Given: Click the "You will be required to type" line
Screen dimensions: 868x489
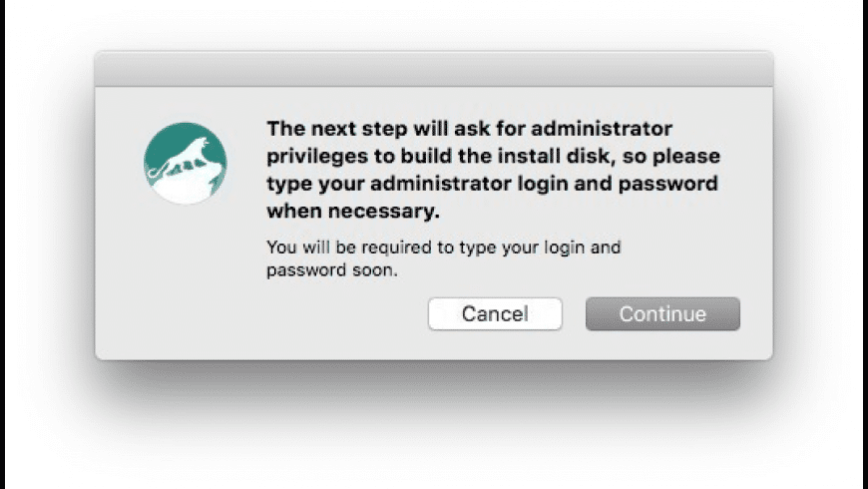Looking at the screenshot, I should point(444,246).
